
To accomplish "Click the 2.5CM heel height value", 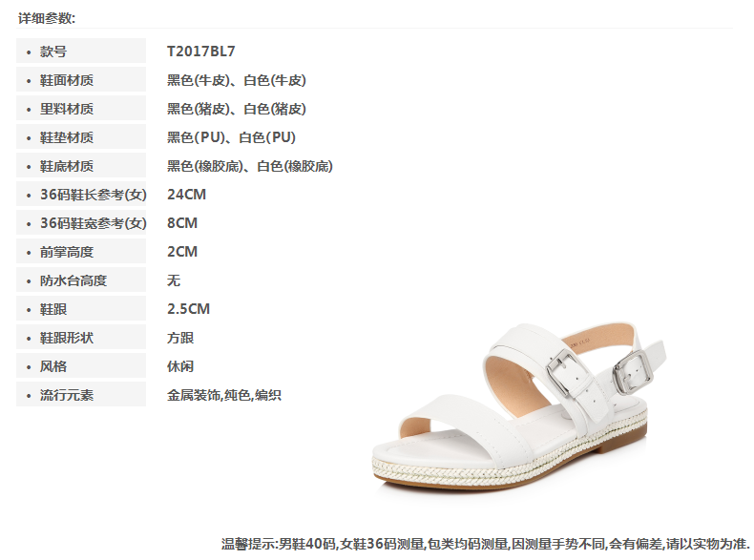I will [189, 308].
